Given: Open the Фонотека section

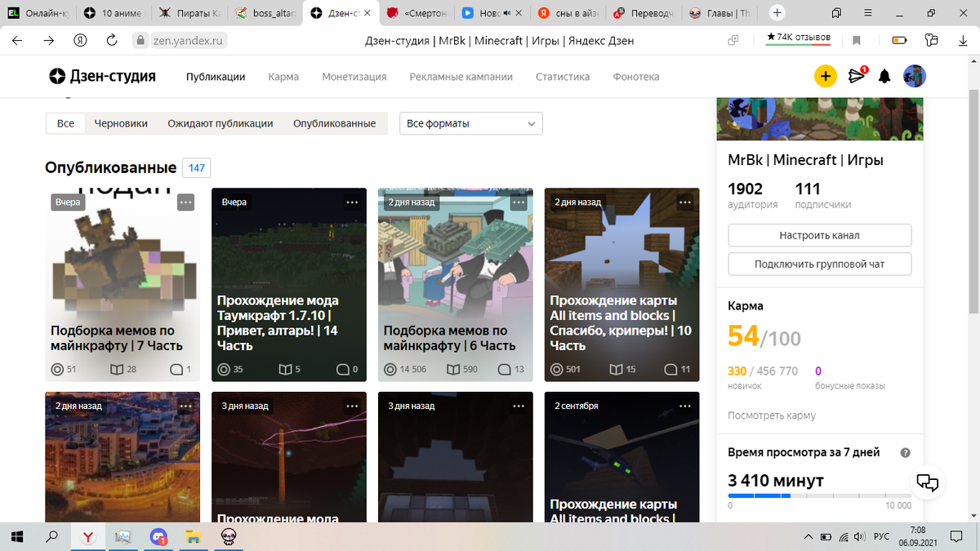Looking at the screenshot, I should pos(635,77).
